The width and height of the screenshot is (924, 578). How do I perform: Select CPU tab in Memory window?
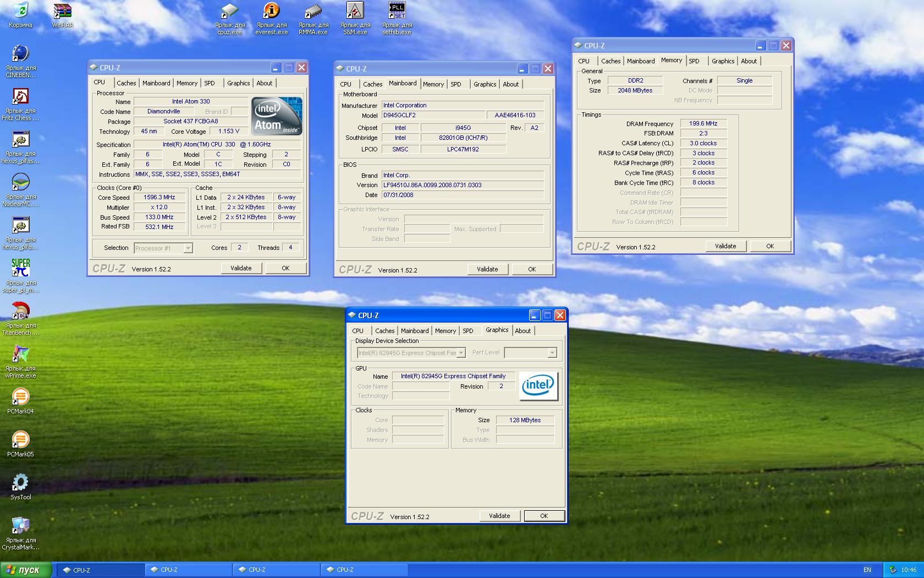(x=584, y=61)
